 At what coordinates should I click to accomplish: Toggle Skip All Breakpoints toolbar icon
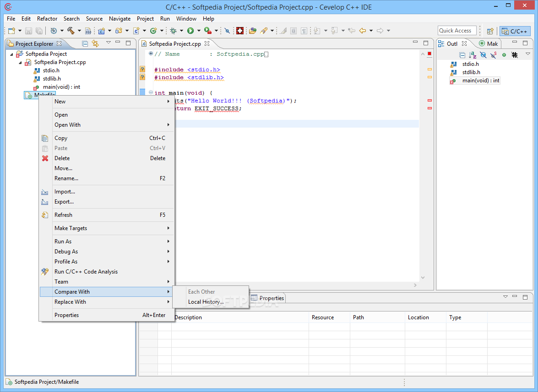point(227,31)
